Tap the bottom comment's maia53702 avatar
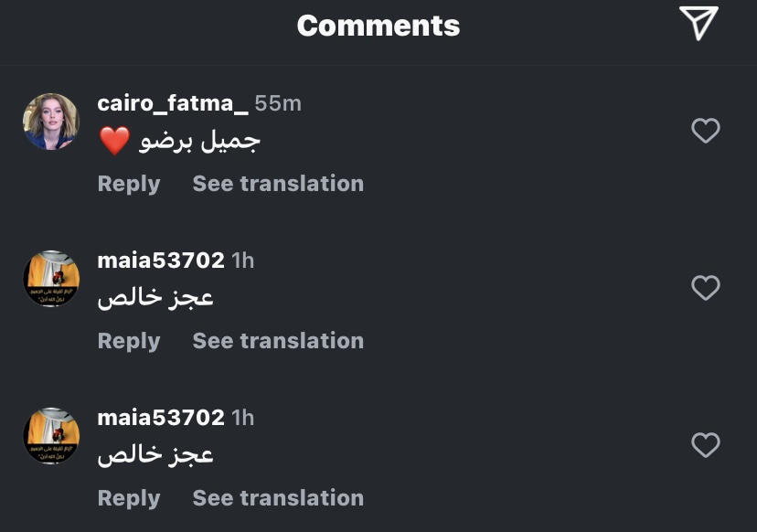The height and width of the screenshot is (532, 757). click(51, 436)
